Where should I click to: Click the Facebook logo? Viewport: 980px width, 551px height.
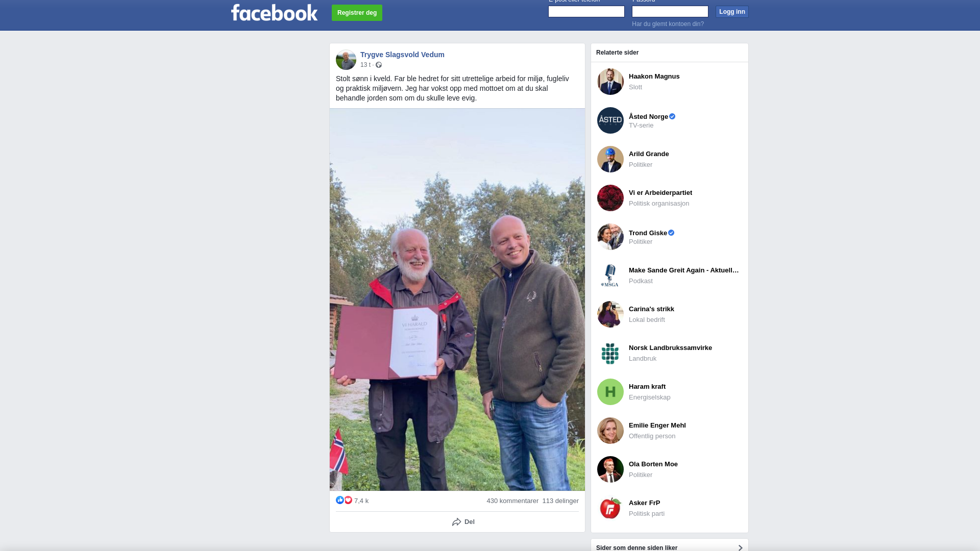tap(274, 13)
